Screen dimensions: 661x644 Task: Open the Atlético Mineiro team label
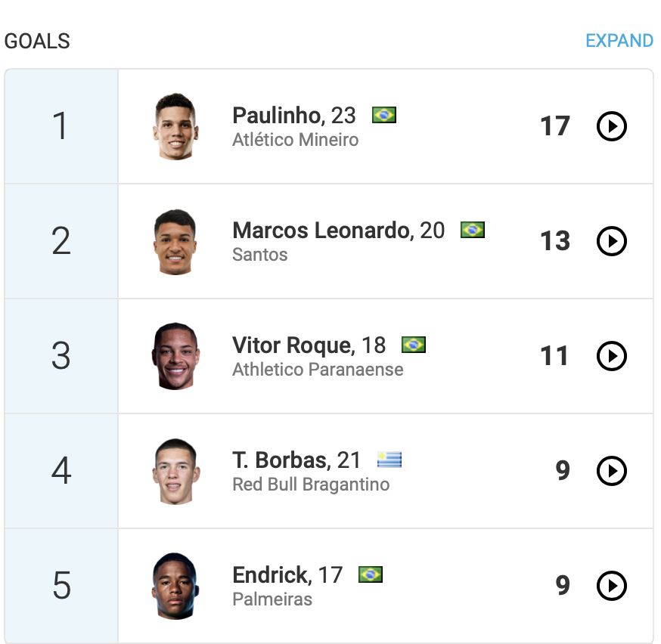295,140
